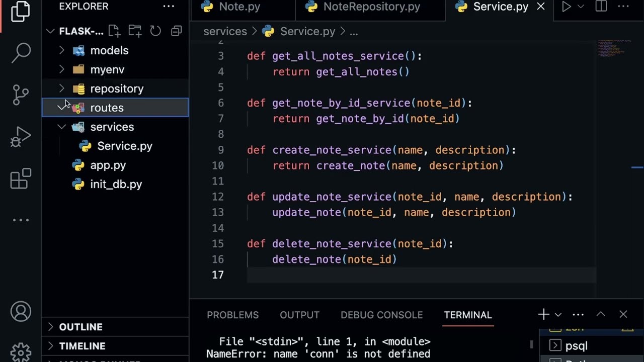Open the Search view
The width and height of the screenshot is (644, 362).
21,52
